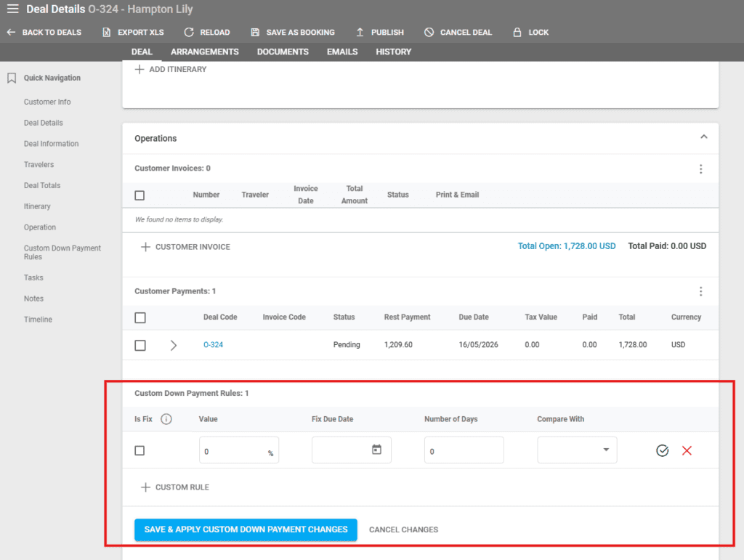The image size is (744, 560).
Task: Open the O-324 deal code link
Action: point(213,345)
